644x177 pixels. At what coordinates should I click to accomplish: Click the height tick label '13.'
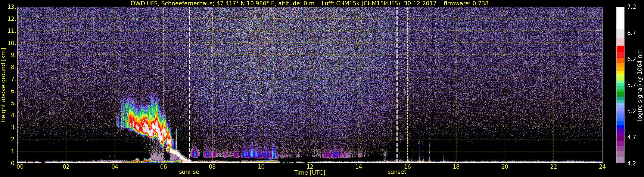click(12, 7)
